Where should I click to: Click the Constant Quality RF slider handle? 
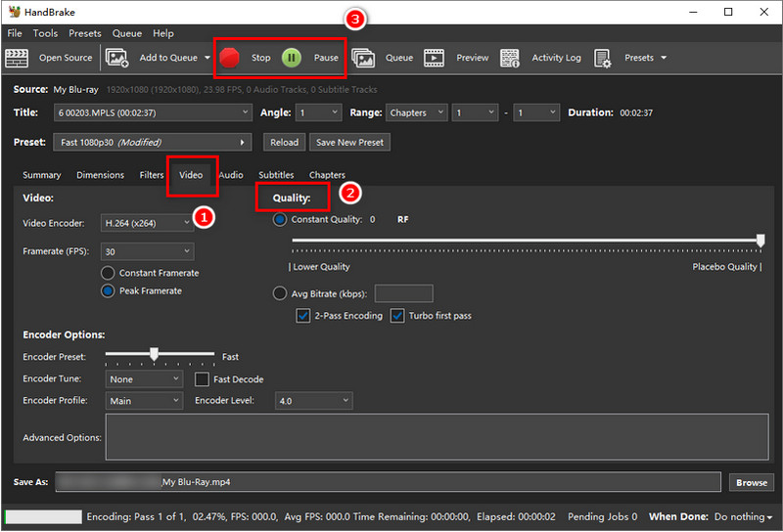point(760,241)
